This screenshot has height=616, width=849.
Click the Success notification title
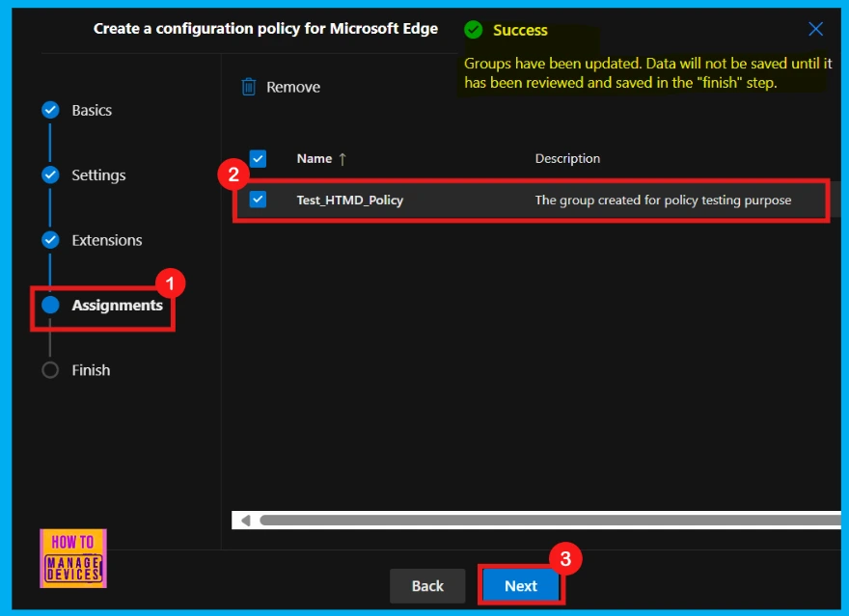[520, 30]
